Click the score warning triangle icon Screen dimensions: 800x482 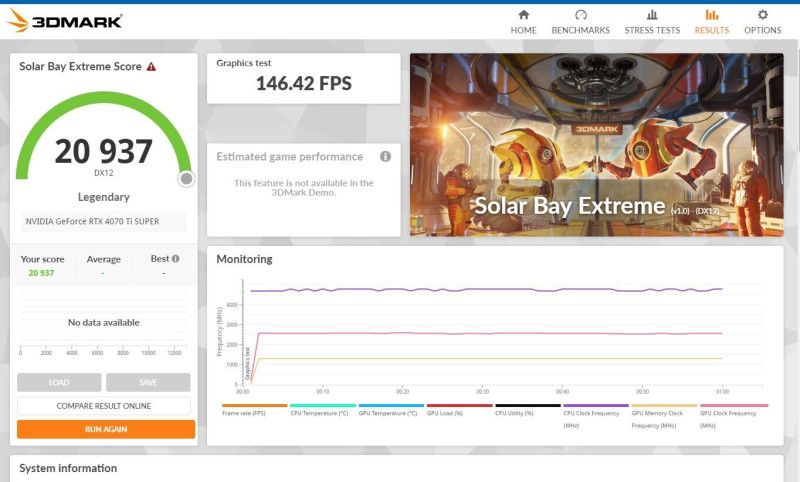coord(151,66)
